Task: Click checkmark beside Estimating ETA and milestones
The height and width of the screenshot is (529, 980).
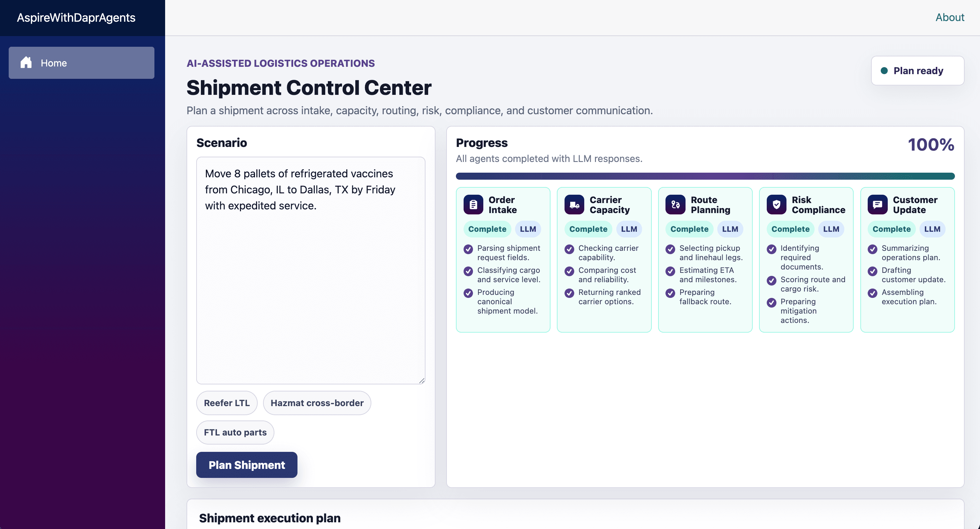Action: click(x=670, y=271)
